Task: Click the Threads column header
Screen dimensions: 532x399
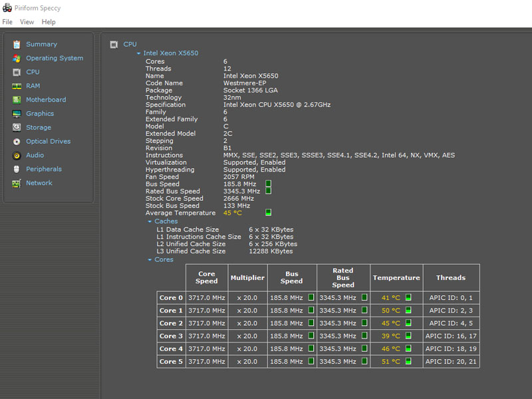Action: coord(451,277)
